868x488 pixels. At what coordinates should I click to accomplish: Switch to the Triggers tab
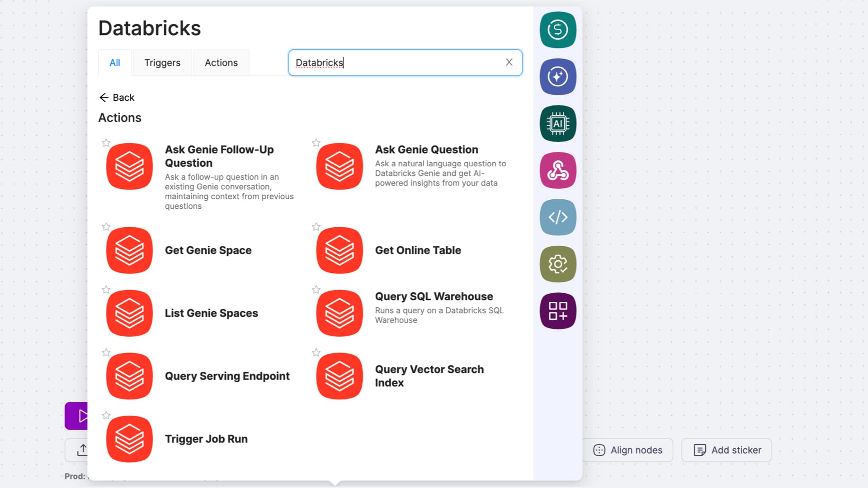tap(162, 63)
